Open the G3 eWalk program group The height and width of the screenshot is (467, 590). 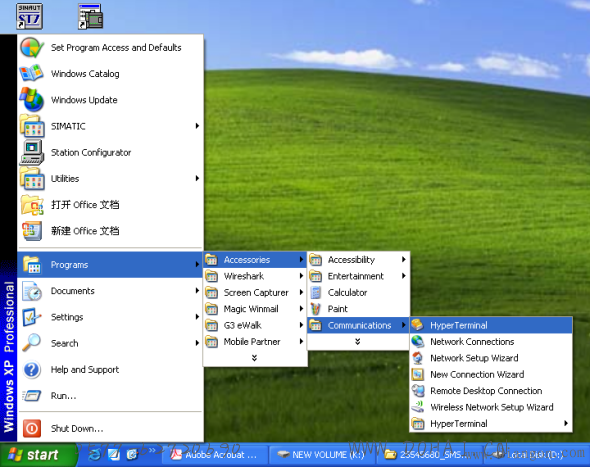pos(255,325)
